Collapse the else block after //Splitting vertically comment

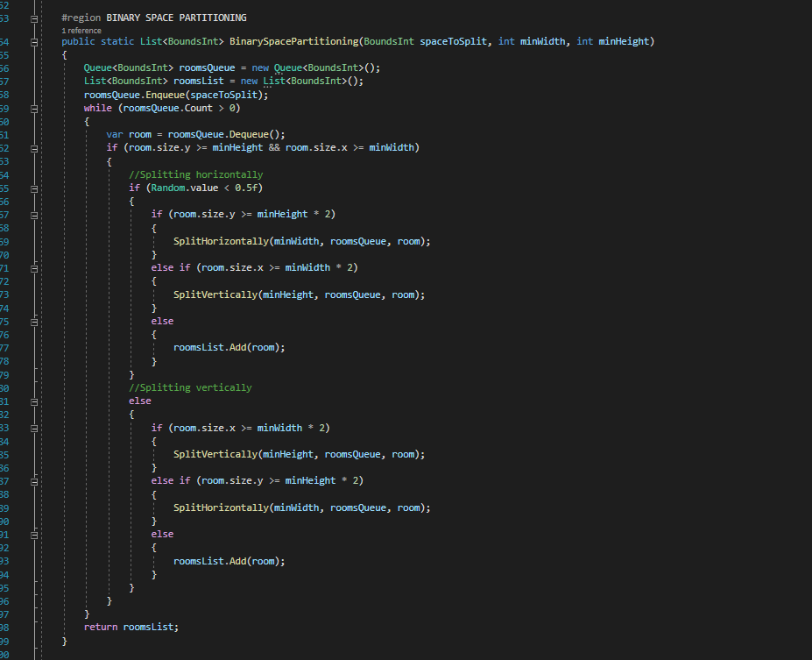34,402
